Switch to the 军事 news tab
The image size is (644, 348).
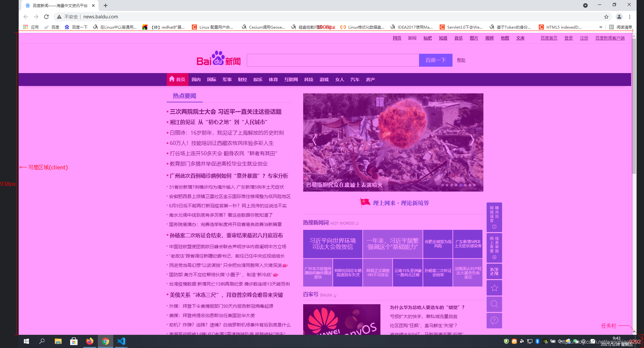click(x=227, y=80)
